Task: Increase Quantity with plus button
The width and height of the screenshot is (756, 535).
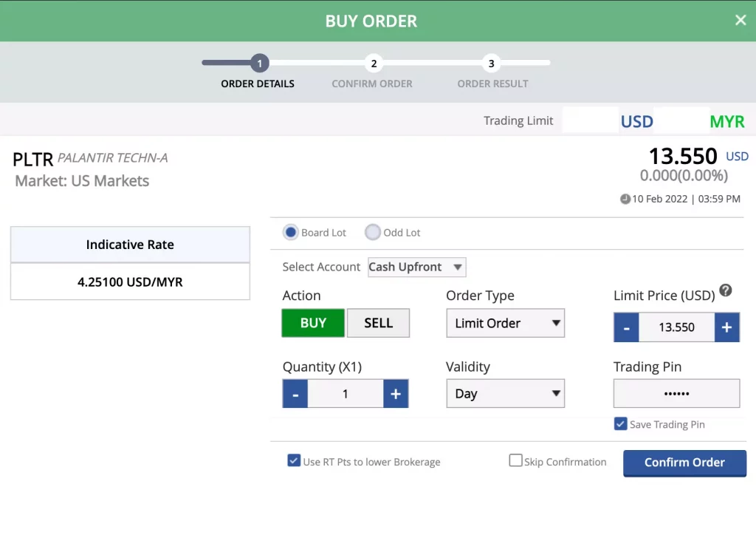Action: (396, 394)
